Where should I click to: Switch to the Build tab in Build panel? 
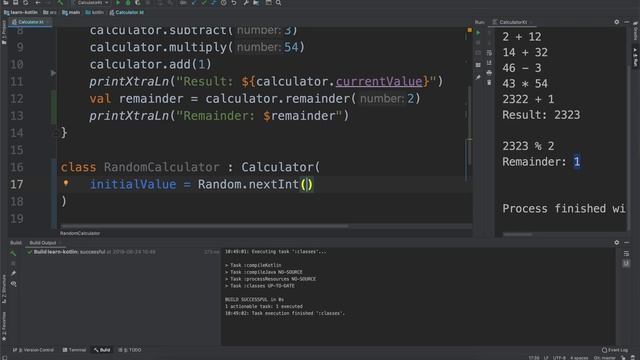coord(16,242)
